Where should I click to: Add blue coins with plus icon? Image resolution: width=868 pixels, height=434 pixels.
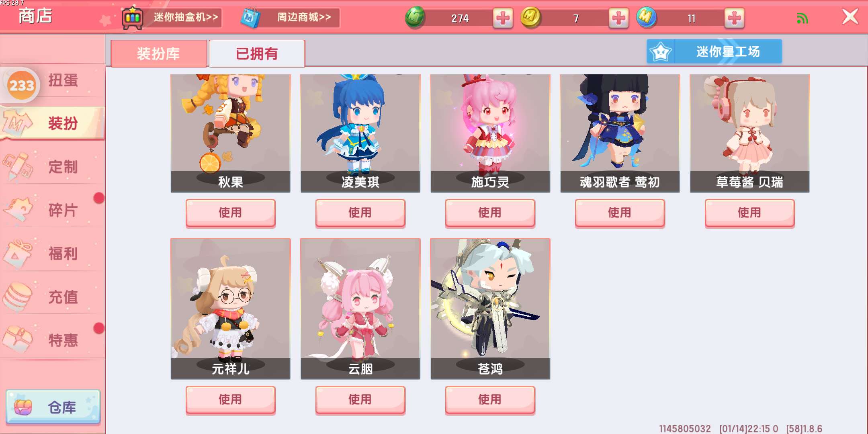tap(734, 18)
